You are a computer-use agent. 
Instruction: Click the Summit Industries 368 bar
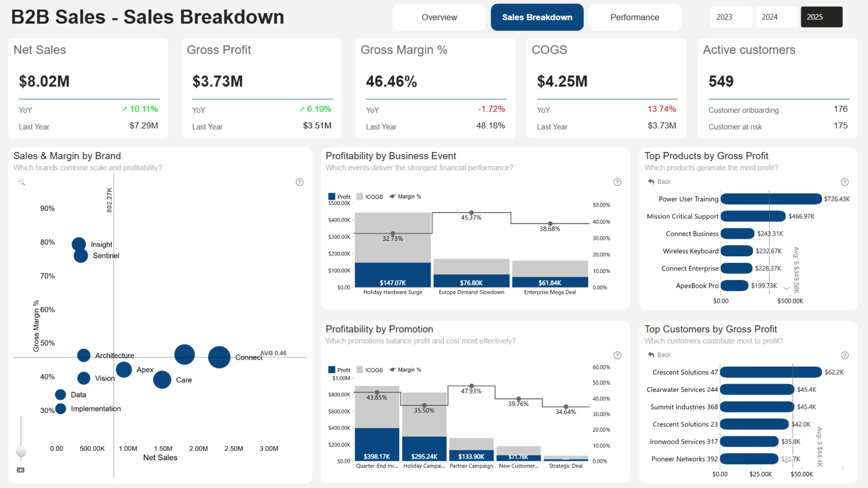click(757, 407)
